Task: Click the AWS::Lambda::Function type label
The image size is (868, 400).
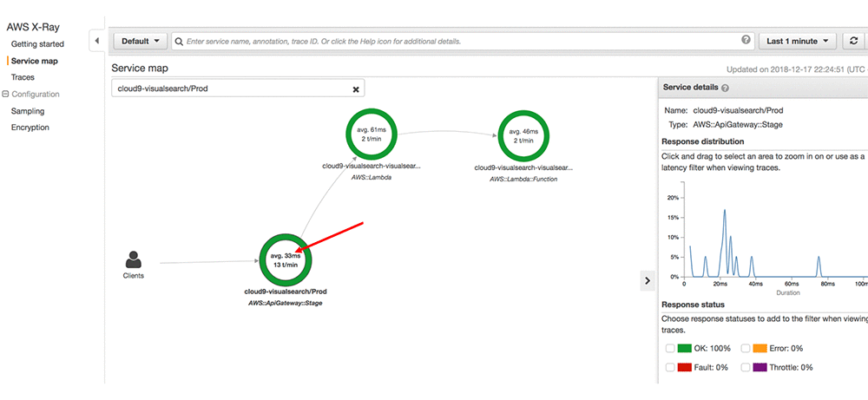Action: 523,179
